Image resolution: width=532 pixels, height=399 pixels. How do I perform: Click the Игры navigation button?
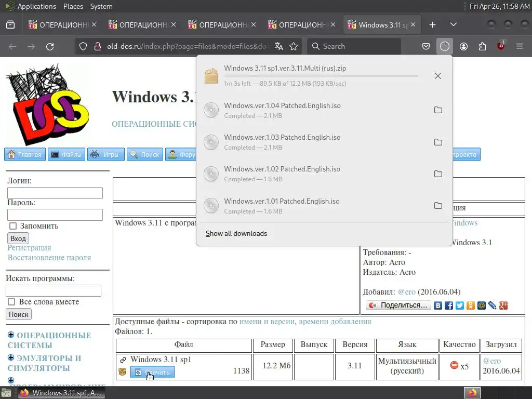tap(106, 154)
